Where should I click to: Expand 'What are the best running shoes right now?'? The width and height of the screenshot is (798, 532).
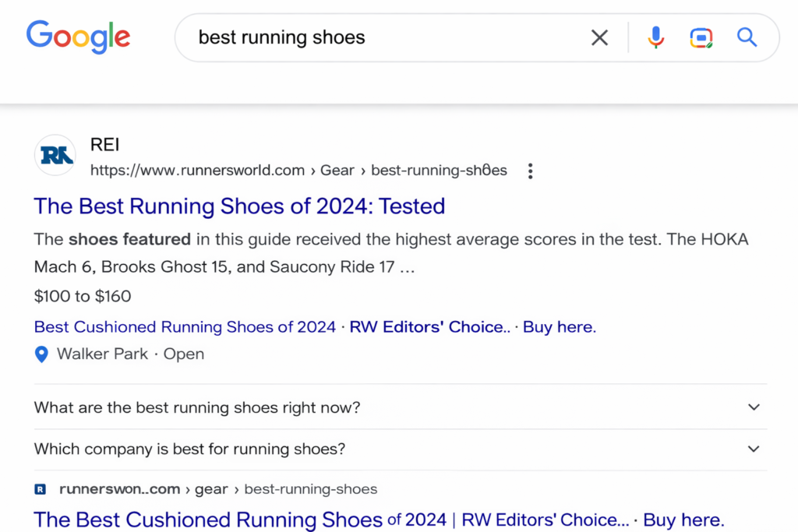click(x=400, y=407)
